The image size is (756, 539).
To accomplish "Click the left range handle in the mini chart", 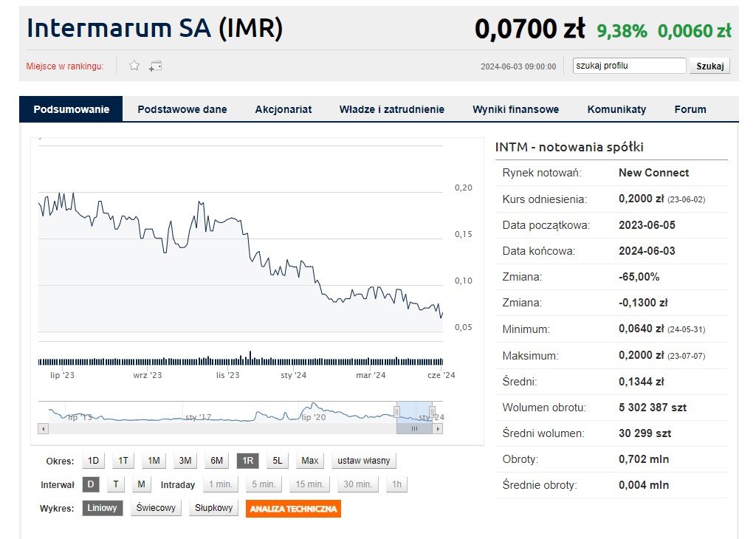I will (x=397, y=411).
